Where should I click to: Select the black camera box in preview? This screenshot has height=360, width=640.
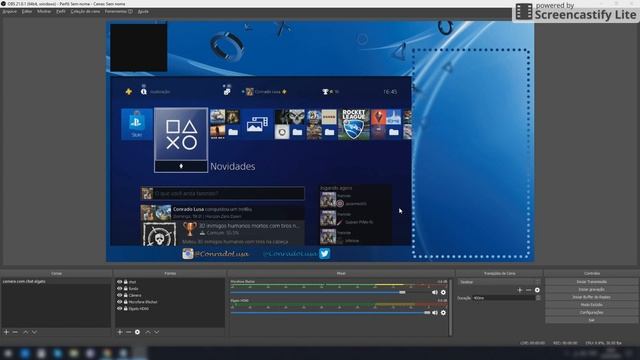[138, 47]
